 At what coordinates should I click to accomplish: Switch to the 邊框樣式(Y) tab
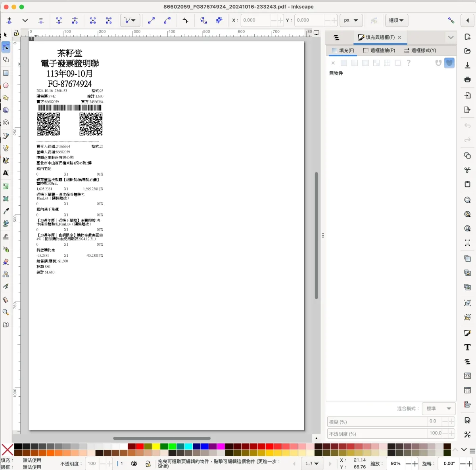click(x=420, y=50)
